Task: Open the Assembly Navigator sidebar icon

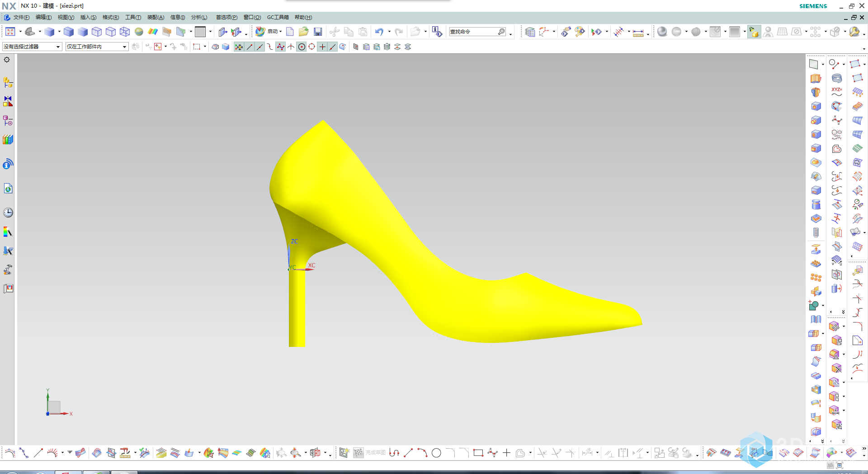Action: 8,83
